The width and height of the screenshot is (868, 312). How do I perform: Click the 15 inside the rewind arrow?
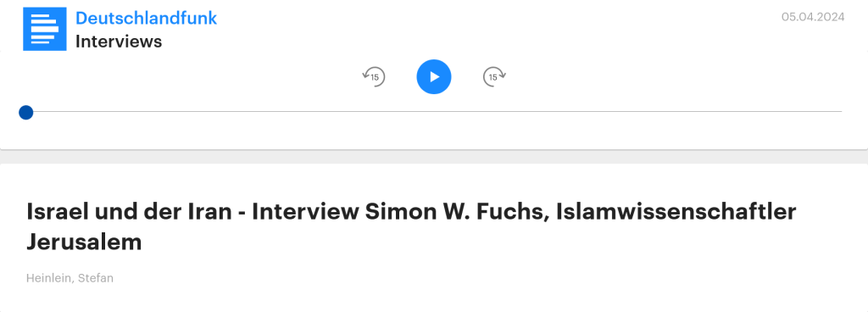[375, 77]
